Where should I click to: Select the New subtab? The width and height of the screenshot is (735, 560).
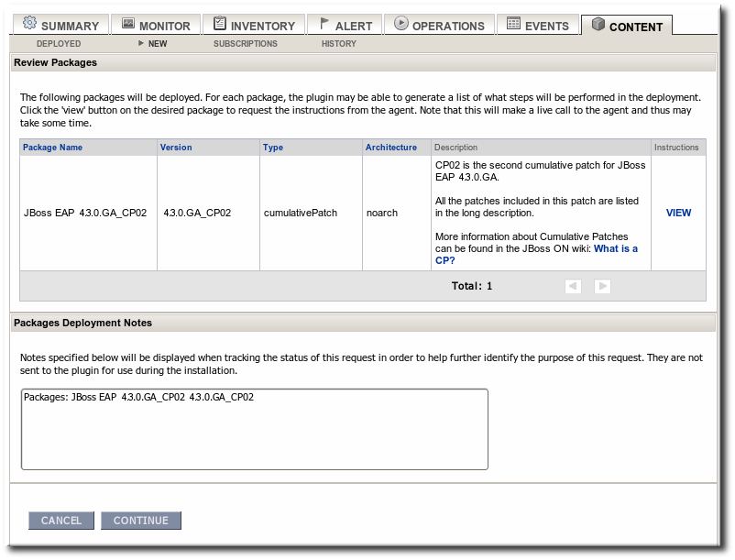coord(158,44)
